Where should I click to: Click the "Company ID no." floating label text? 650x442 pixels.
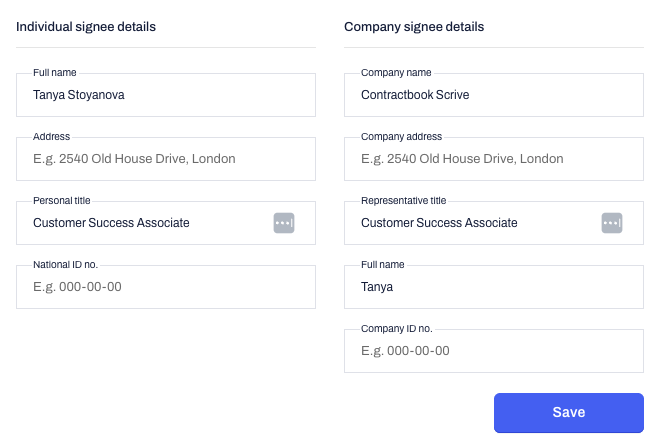pyautogui.click(x=396, y=329)
